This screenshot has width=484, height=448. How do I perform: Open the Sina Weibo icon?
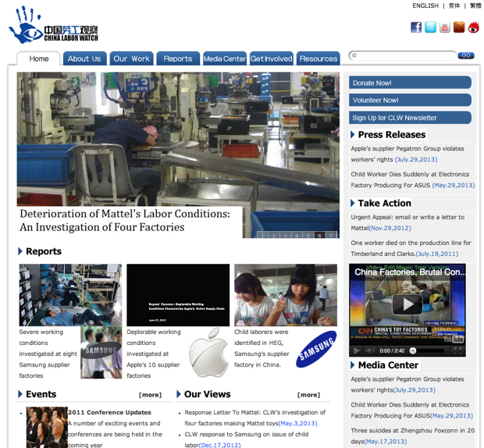tap(474, 27)
